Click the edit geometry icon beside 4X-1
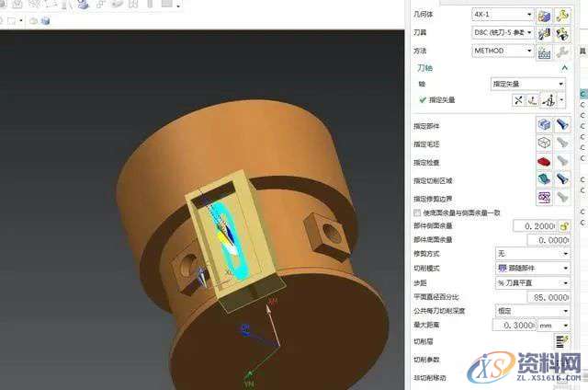Viewport: 588px width, 390px height. coord(543,16)
